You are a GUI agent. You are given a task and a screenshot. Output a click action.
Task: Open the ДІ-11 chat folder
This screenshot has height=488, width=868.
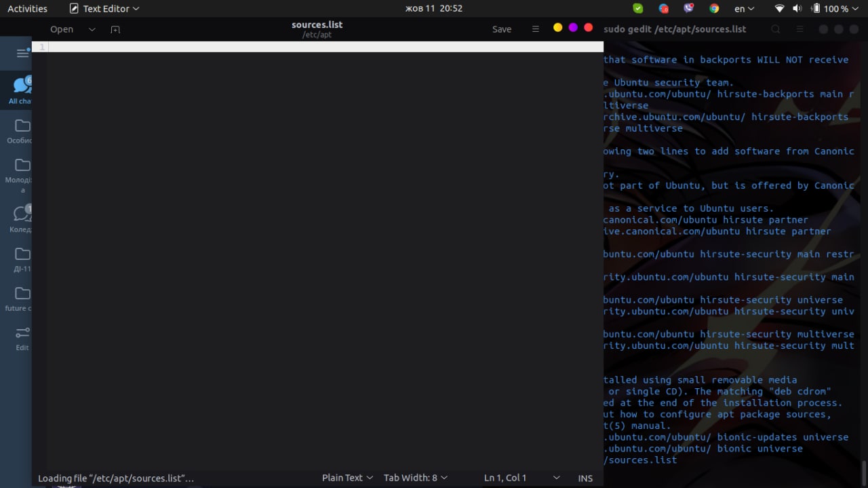click(x=22, y=259)
